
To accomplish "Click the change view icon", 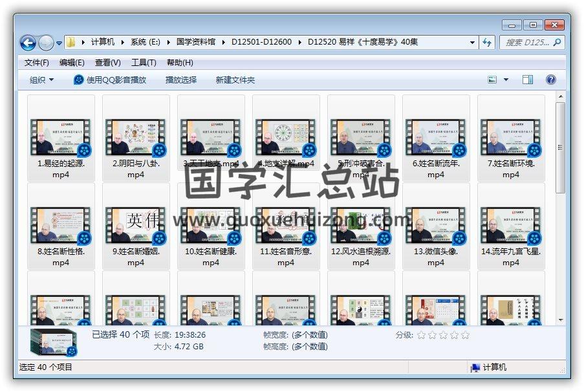I will [493, 80].
